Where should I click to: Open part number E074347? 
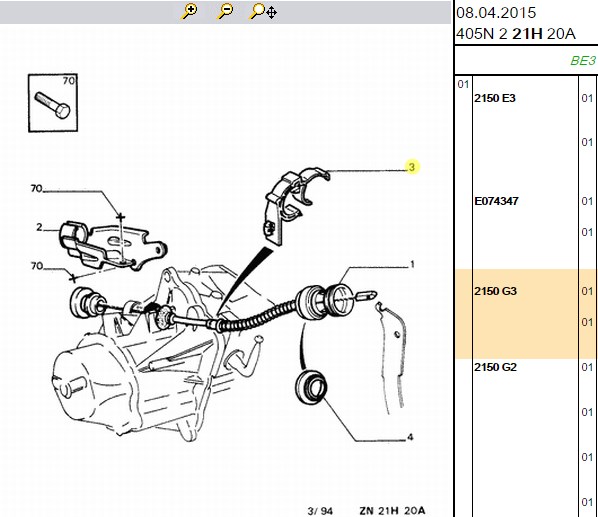click(x=496, y=201)
